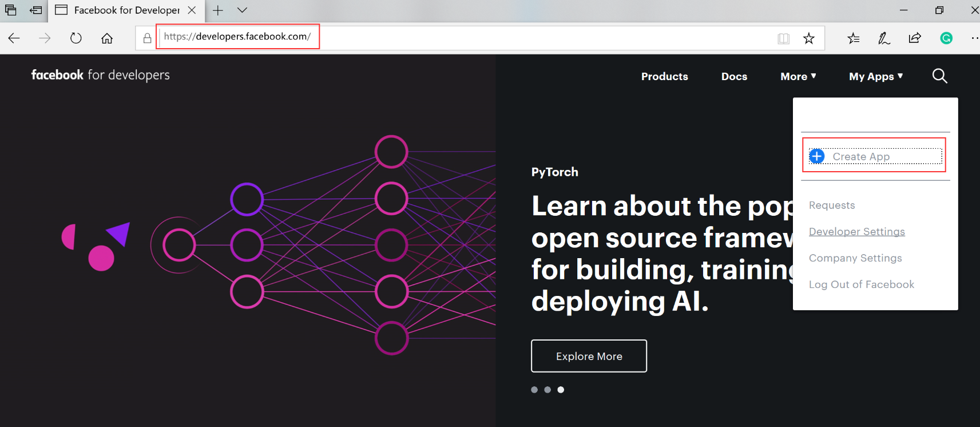
Task: Collapse the My Apps dropdown
Action: (876, 77)
